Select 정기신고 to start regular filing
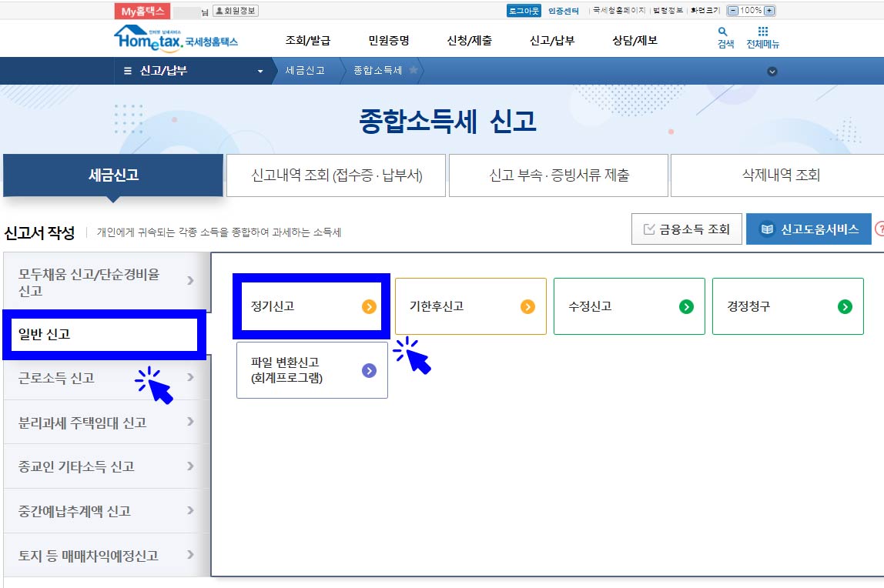Screen dimensions: 884x588 pos(310,306)
